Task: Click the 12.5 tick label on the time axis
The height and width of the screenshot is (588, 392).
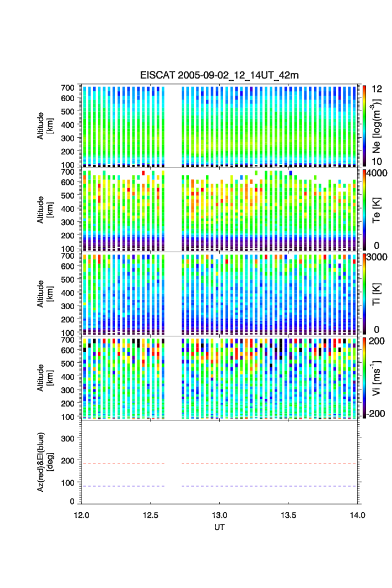Action: [151, 515]
